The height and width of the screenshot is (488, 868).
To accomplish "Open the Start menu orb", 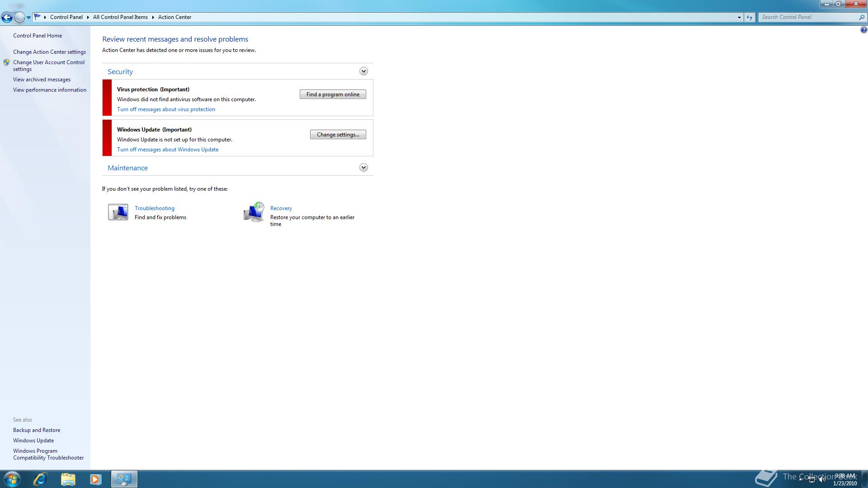I will point(12,479).
